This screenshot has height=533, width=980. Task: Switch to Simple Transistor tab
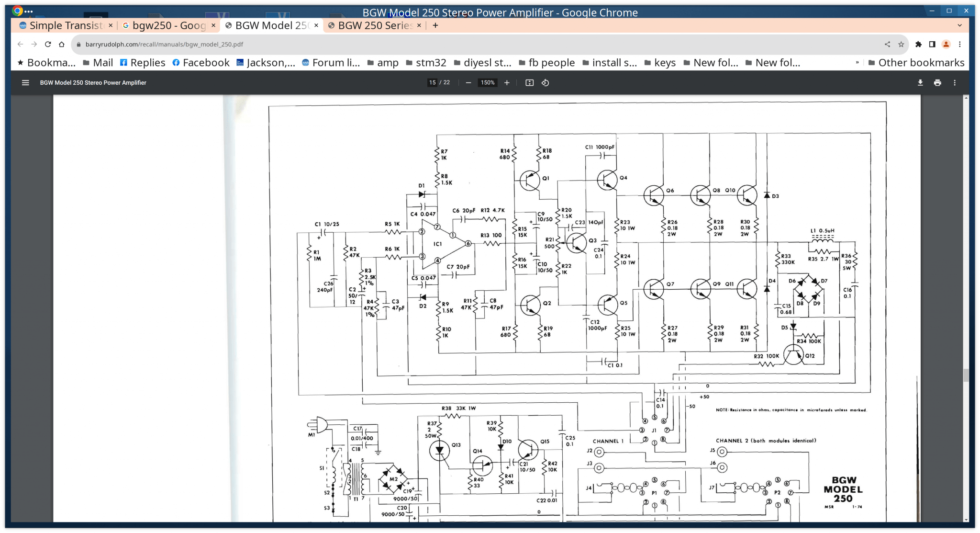click(66, 25)
